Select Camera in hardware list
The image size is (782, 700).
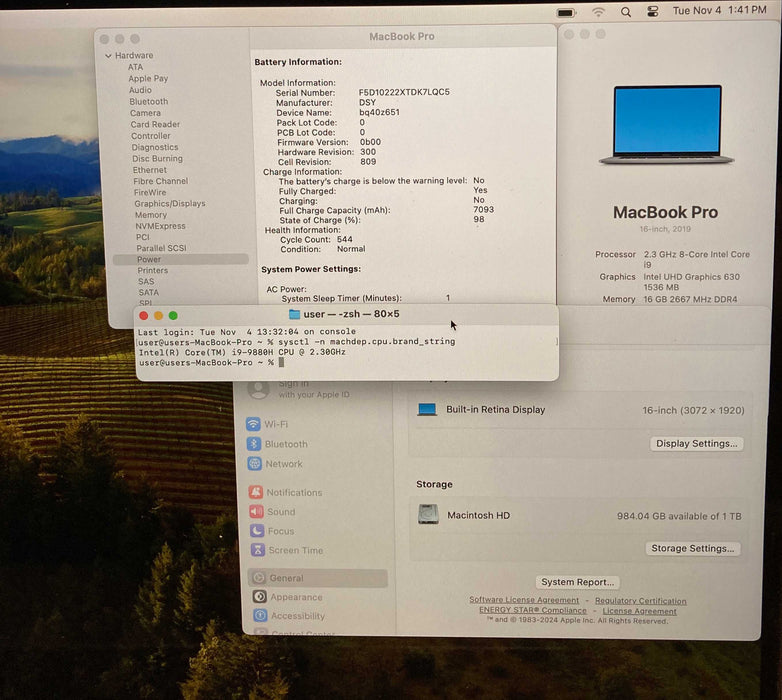pyautogui.click(x=145, y=113)
